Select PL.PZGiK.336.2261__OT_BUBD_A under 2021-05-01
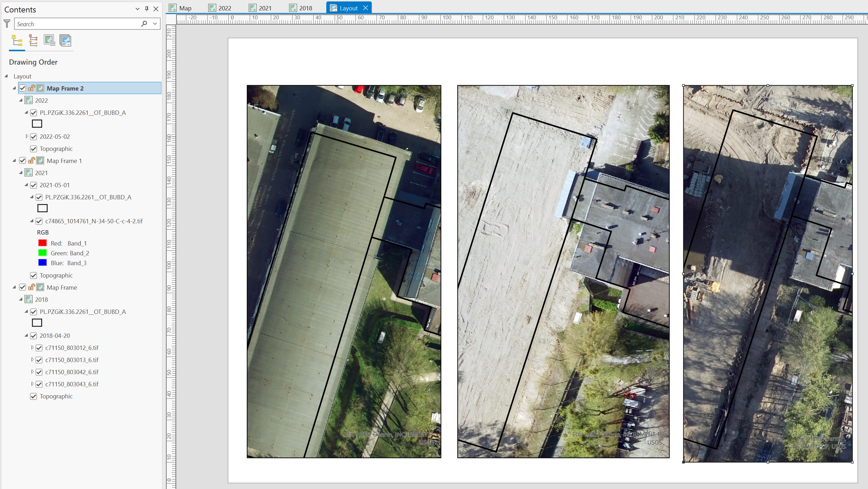This screenshot has height=489, width=868. (x=88, y=197)
